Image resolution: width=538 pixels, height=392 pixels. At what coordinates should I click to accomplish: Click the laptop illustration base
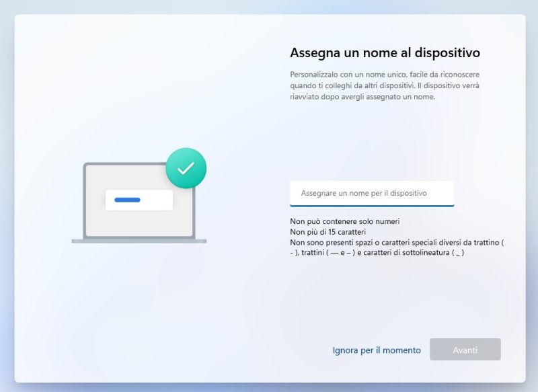pos(139,241)
